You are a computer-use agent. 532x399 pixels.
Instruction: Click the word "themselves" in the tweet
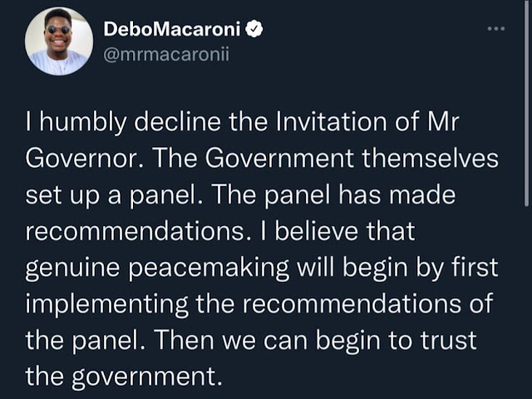[x=430, y=159]
